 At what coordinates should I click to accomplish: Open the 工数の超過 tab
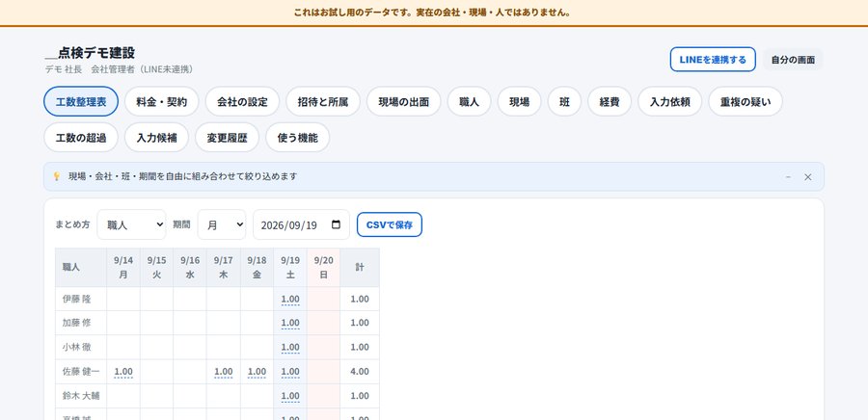81,138
